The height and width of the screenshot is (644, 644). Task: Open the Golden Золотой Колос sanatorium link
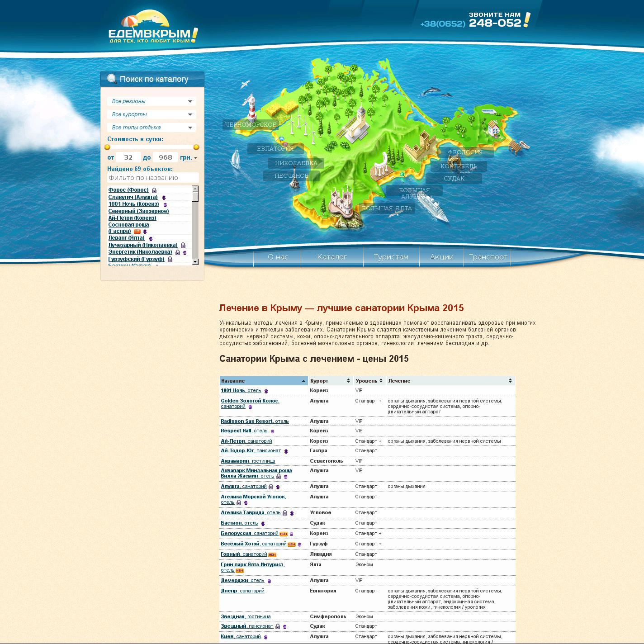click(x=250, y=401)
